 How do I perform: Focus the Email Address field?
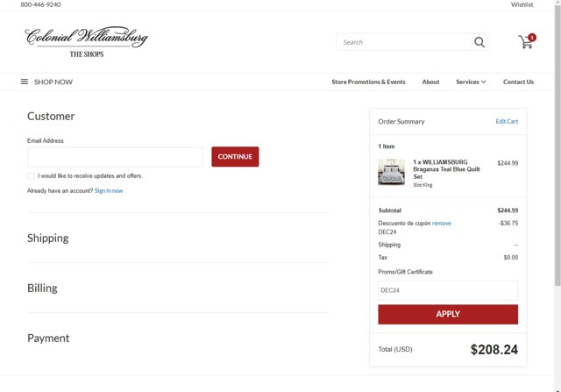(x=115, y=157)
